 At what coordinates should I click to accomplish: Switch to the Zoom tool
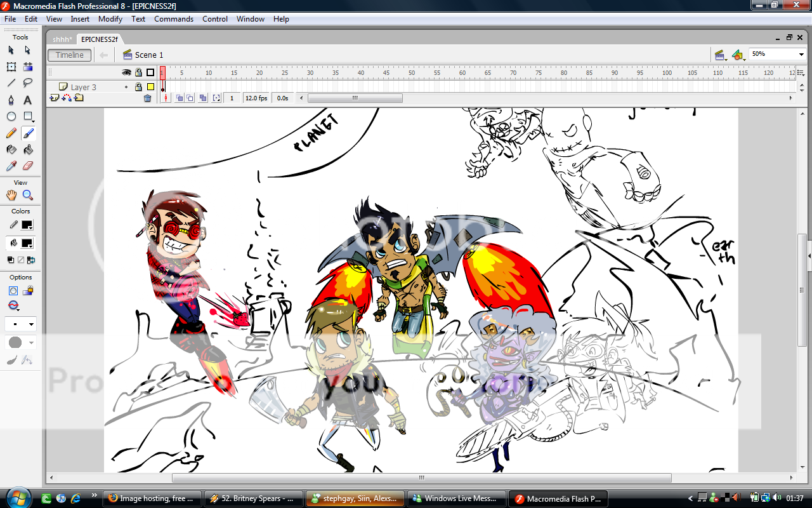point(27,195)
